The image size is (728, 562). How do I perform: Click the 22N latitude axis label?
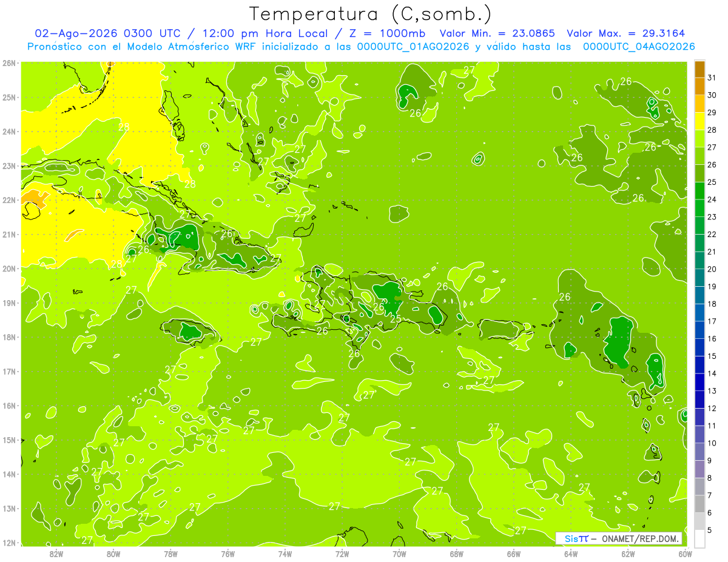pyautogui.click(x=9, y=200)
